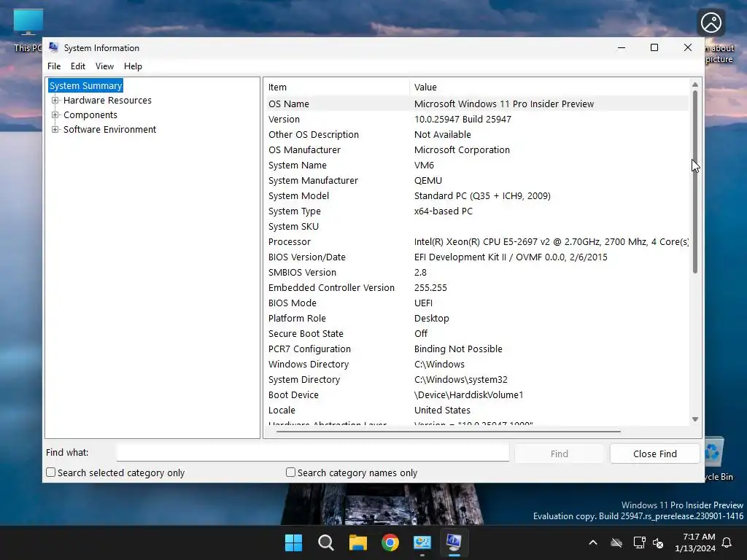Select the Version row

[x=478, y=119]
